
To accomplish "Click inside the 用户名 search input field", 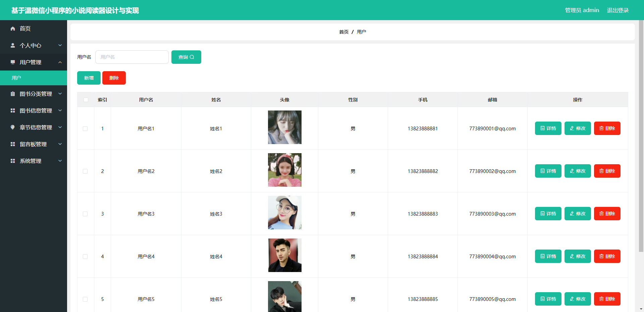I will click(x=131, y=57).
